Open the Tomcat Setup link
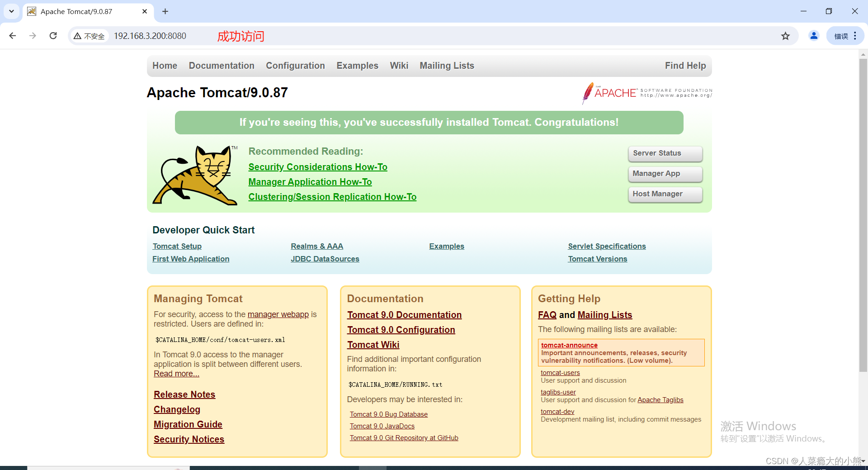868x470 pixels. coord(177,246)
